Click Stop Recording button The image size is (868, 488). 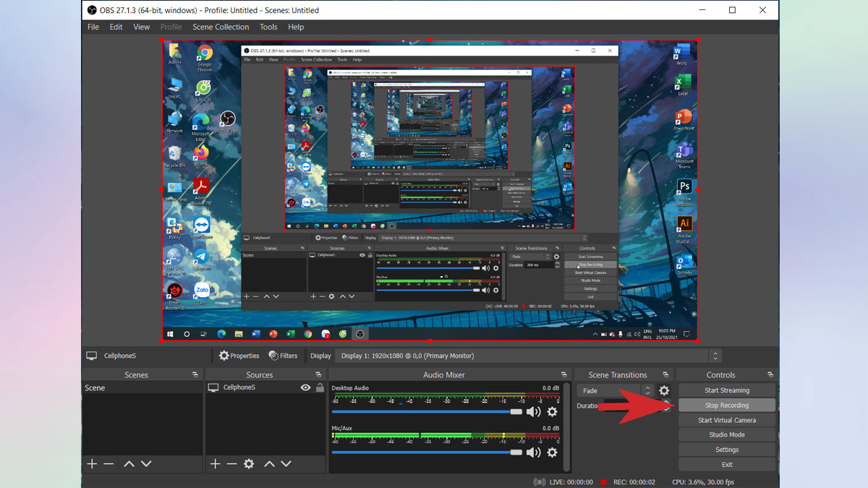[x=727, y=406]
